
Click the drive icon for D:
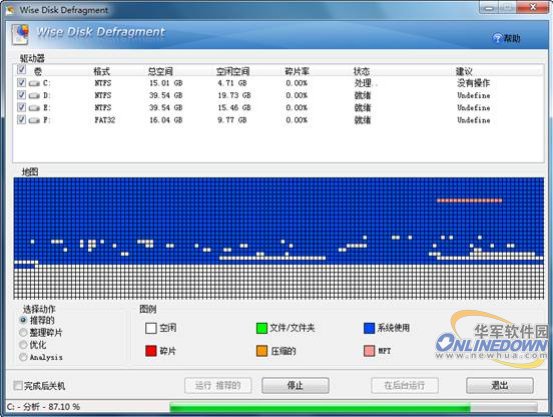click(34, 95)
